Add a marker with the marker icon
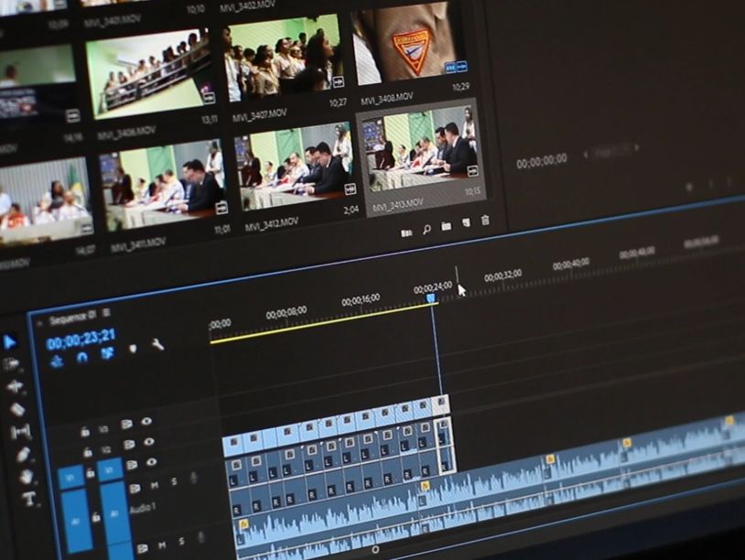Screen dimensions: 745x560 [x=133, y=350]
